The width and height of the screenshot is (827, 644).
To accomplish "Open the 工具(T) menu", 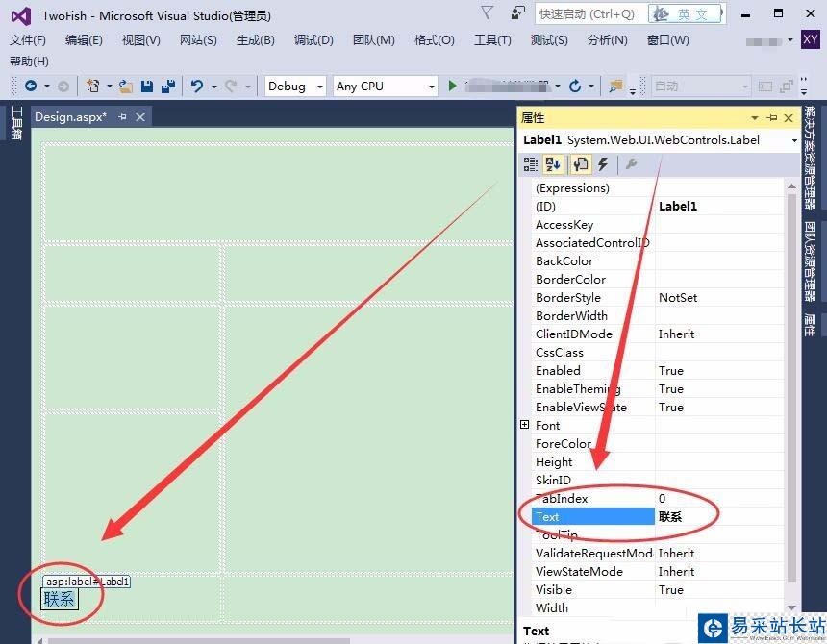I will 492,40.
